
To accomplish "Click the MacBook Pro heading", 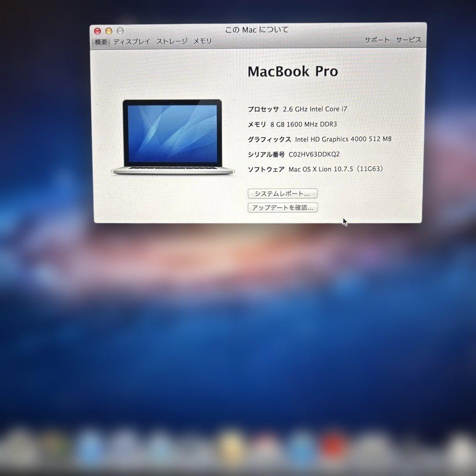I will click(293, 72).
